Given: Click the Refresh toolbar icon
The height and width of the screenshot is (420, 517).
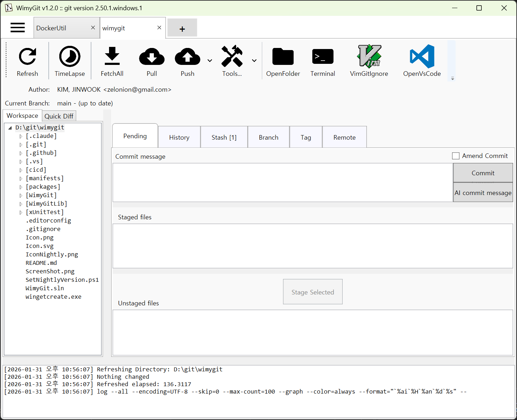Looking at the screenshot, I should (28, 57).
